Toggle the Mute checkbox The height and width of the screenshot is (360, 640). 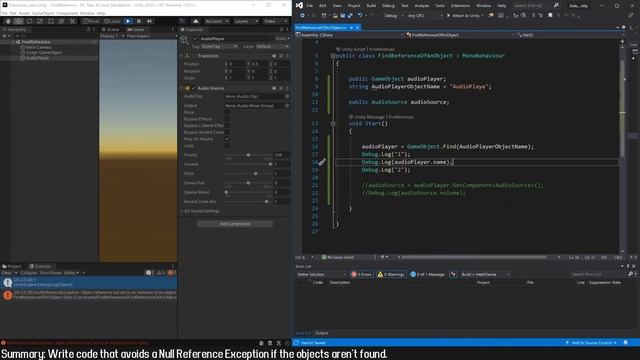tap(227, 112)
